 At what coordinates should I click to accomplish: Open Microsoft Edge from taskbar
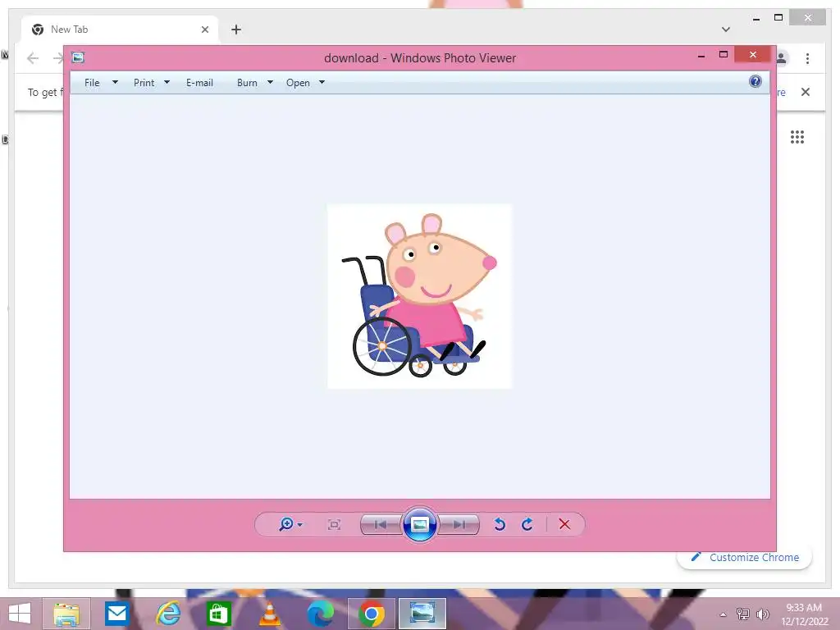[x=321, y=614]
